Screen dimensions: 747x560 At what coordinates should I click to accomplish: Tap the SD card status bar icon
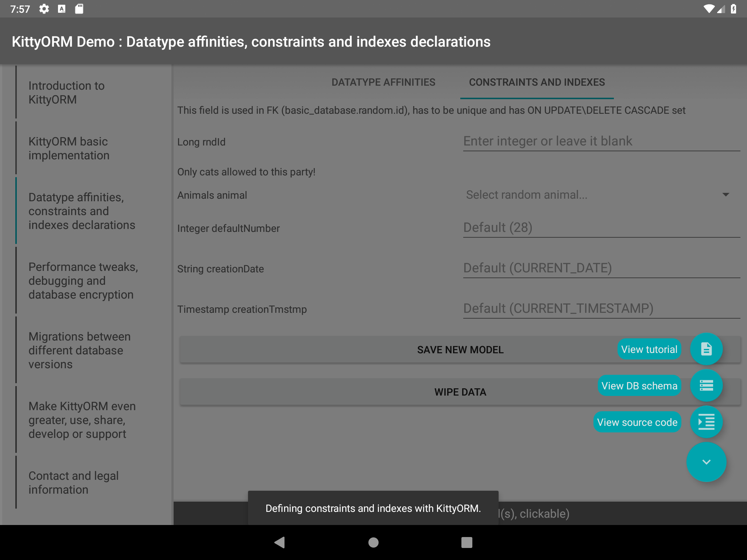click(79, 9)
